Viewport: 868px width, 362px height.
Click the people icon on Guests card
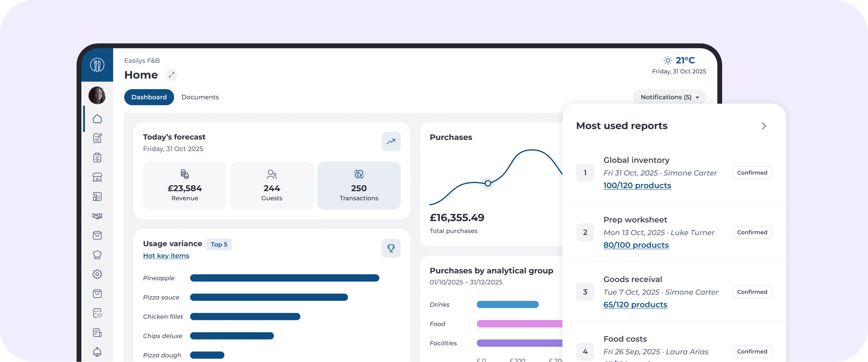pyautogui.click(x=272, y=174)
